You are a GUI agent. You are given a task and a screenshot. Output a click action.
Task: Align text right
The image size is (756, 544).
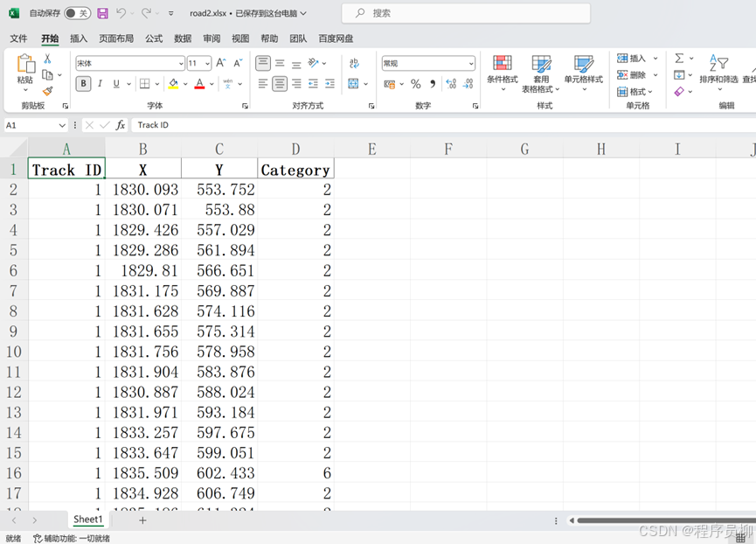coord(296,84)
